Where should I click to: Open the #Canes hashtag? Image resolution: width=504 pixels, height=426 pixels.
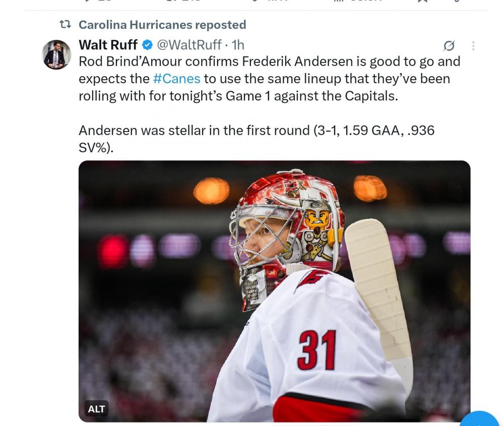pos(176,79)
